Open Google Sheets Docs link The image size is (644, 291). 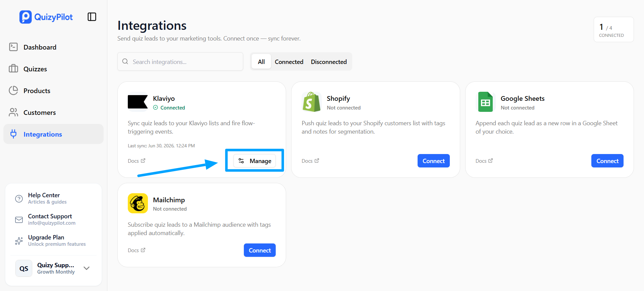pos(484,161)
